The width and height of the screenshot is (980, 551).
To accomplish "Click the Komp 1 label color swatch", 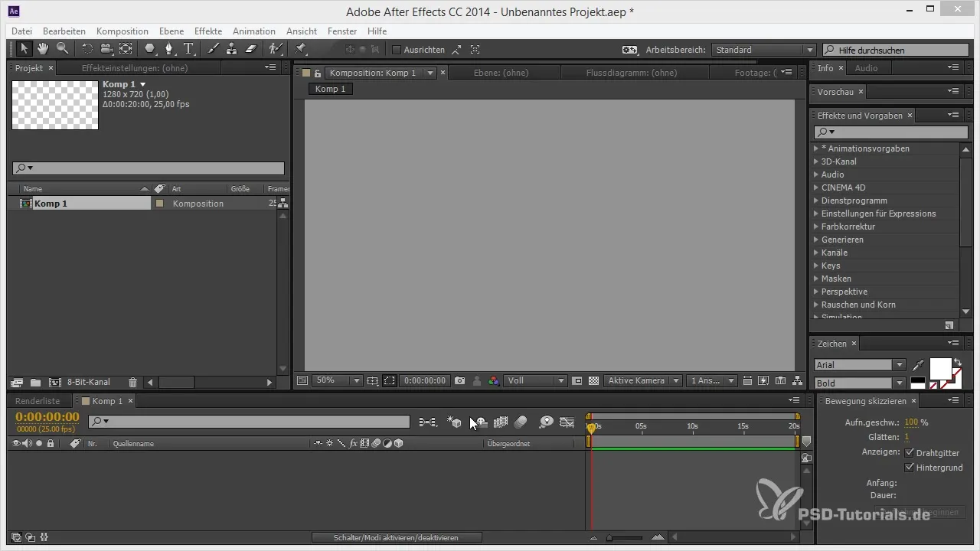I will [x=160, y=204].
